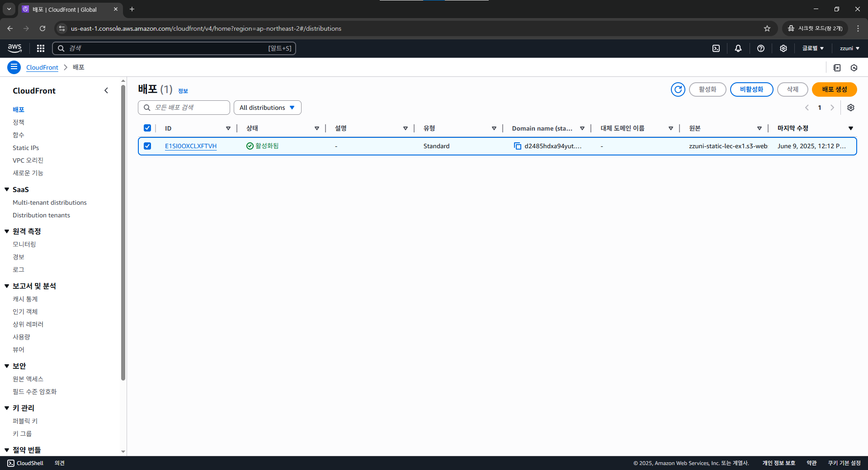
Task: Click the 모든 배포 검색 search field
Action: 184,108
